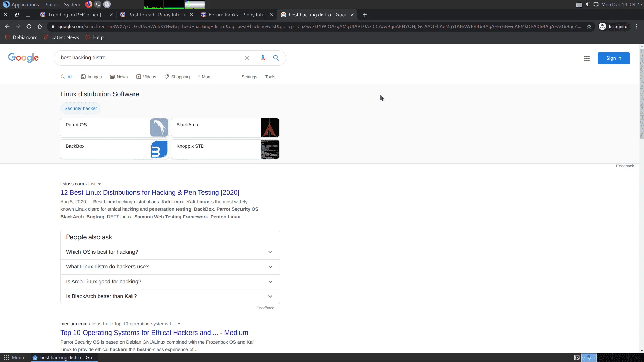Open the Chrome three-dot menu

click(637, 26)
